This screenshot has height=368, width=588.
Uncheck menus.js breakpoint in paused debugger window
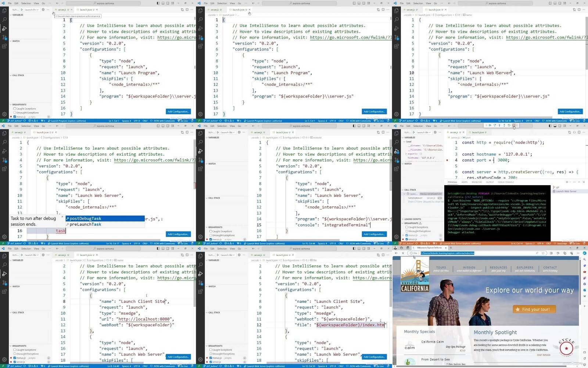[407, 235]
